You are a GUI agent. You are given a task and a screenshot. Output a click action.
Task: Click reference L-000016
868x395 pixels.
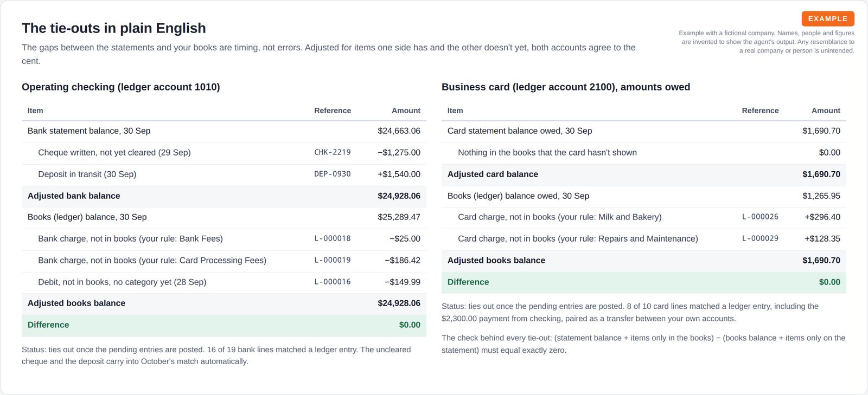333,282
